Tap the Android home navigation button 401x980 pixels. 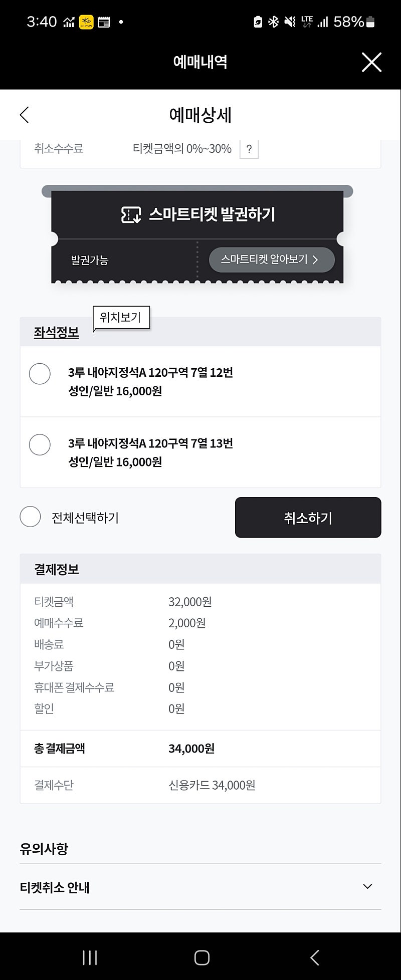(x=202, y=957)
